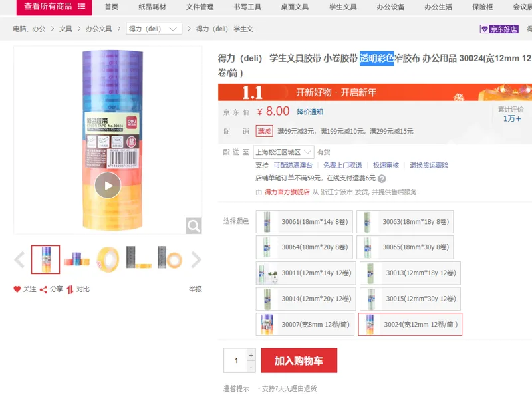Click 加入购物车 button

click(x=299, y=360)
